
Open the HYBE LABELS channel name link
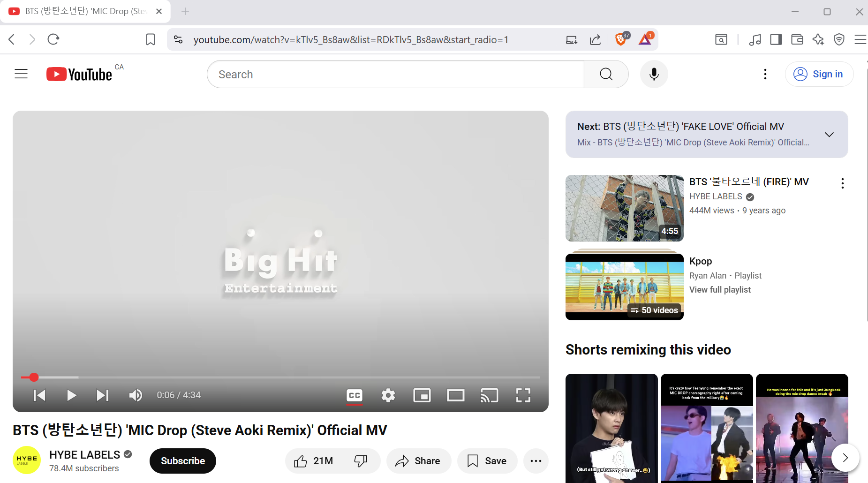pyautogui.click(x=85, y=455)
